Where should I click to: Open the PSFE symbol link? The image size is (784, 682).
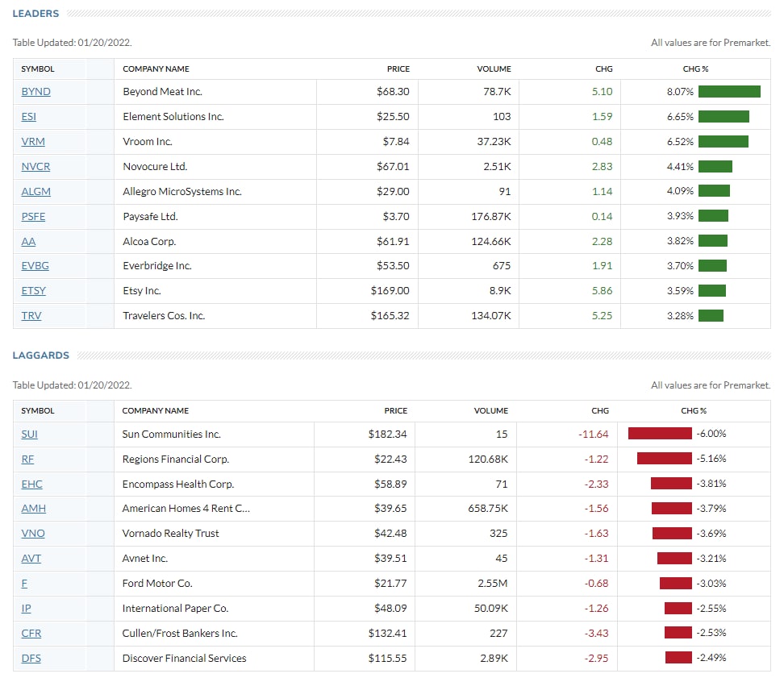point(33,217)
